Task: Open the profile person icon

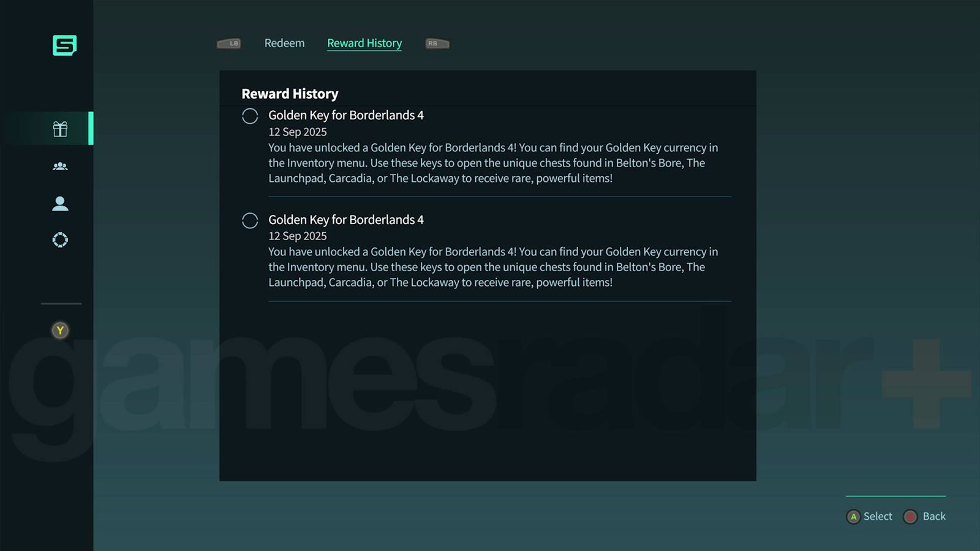Action: tap(60, 203)
